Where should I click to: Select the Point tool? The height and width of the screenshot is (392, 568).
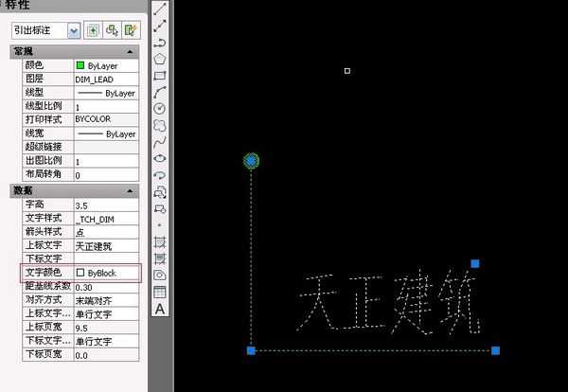pos(160,225)
